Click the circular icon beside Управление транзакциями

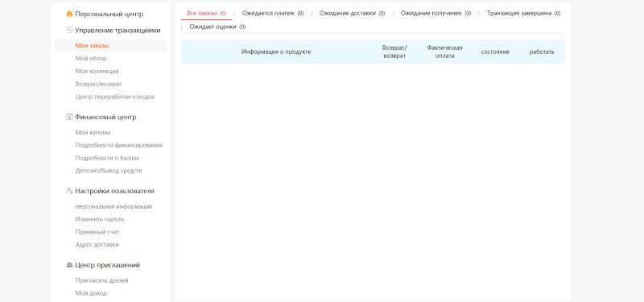pyautogui.click(x=69, y=30)
